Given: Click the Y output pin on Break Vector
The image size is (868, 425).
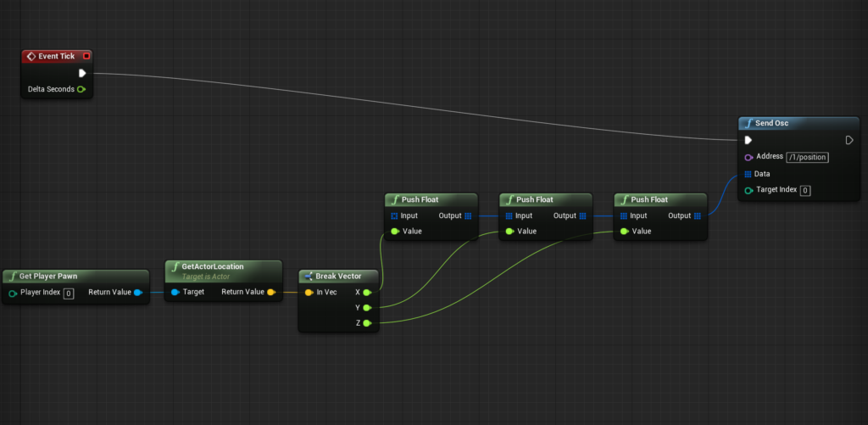Looking at the screenshot, I should point(367,307).
